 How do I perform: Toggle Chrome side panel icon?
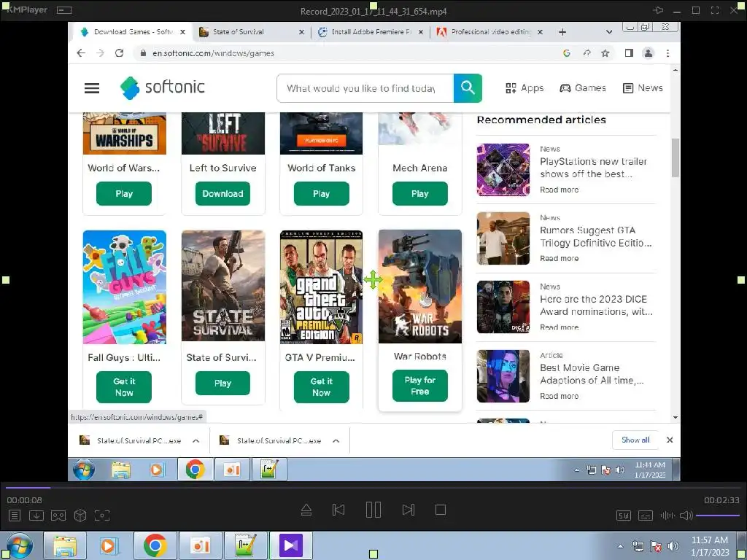pyautogui.click(x=629, y=53)
